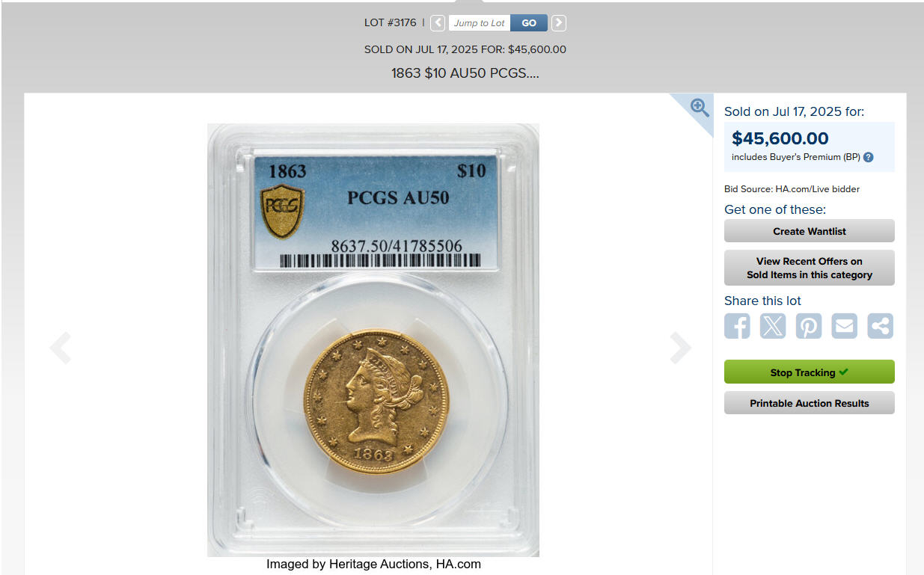The width and height of the screenshot is (924, 575).
Task: Click the magnifying glass zoom icon
Action: click(700, 108)
